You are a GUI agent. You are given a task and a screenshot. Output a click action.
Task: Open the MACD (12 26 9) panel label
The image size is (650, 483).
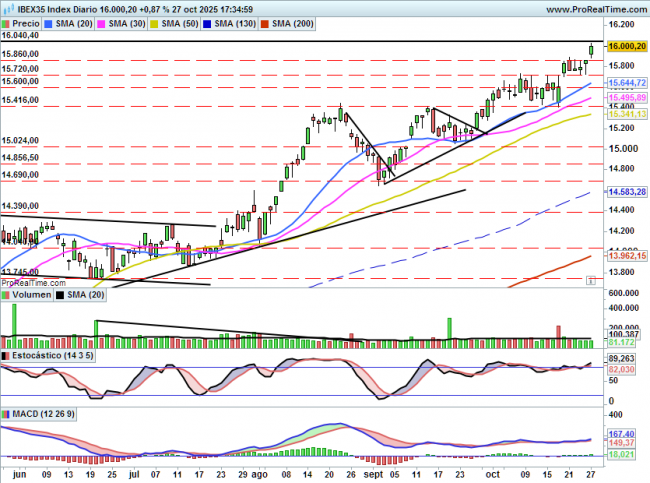(39, 412)
